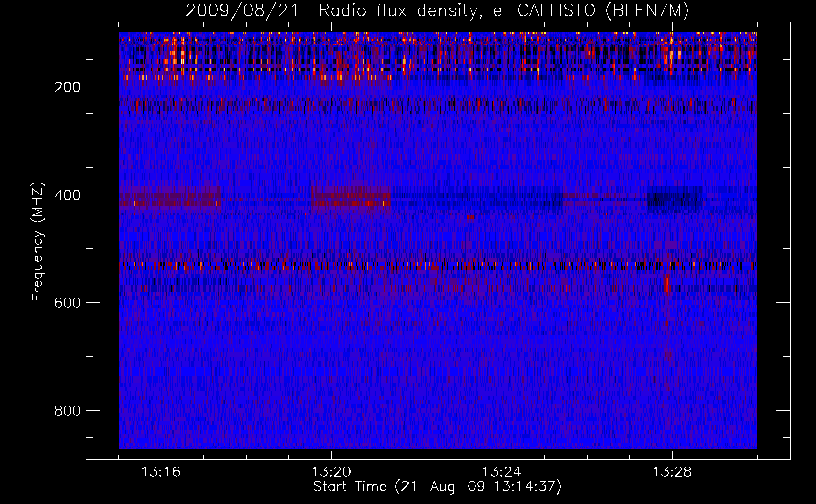This screenshot has height=504, width=816.
Task: Click the bright red burst near 13:28 at 570 MHz
Action: (x=667, y=285)
